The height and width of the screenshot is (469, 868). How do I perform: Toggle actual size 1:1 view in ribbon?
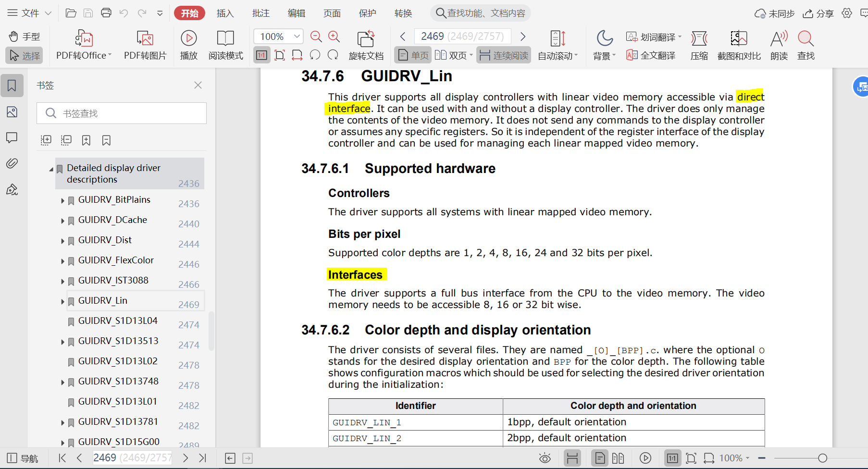pyautogui.click(x=262, y=55)
